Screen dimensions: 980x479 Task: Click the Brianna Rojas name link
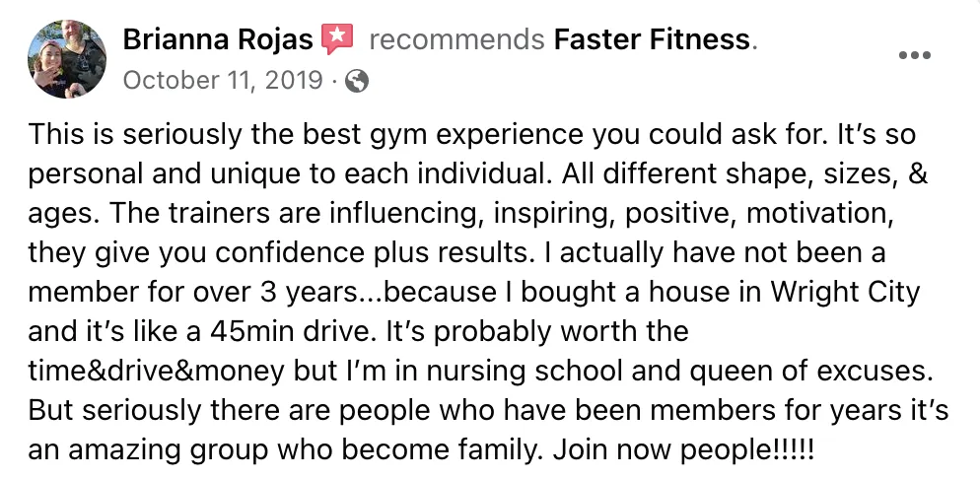218,40
